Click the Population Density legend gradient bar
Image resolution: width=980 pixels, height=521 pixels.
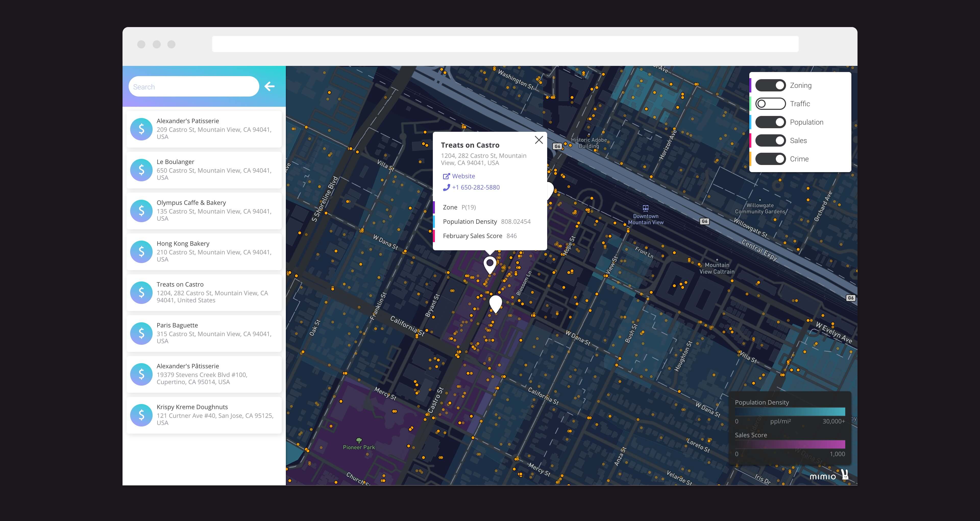click(x=790, y=412)
